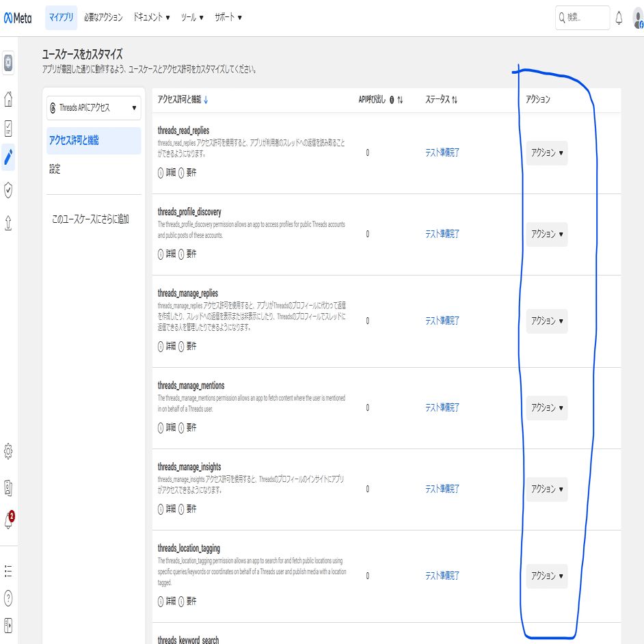This screenshot has width=644, height=644.
Task: Click 要件 info icon for threads_read_replies
Action: pos(181,173)
